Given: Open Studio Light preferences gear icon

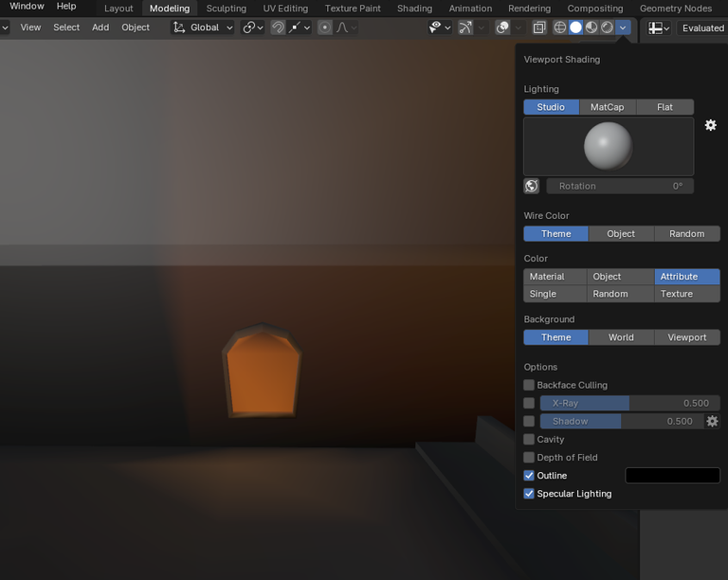Looking at the screenshot, I should pyautogui.click(x=710, y=125).
